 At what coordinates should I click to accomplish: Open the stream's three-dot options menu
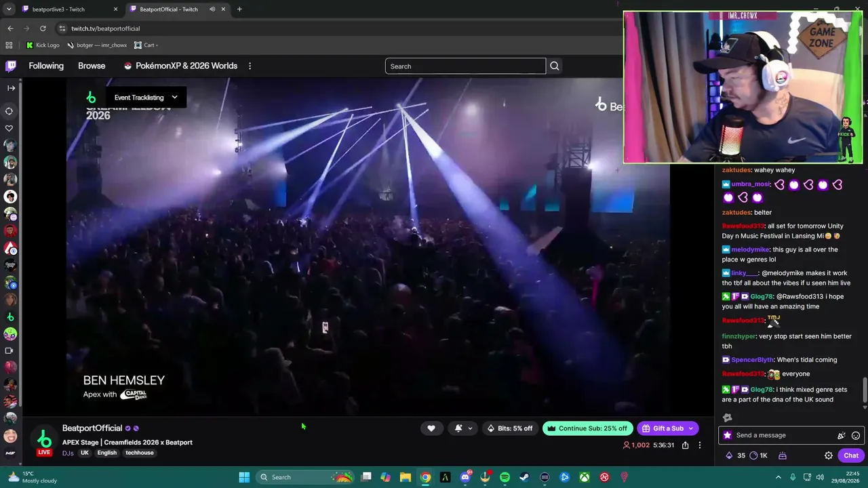point(700,445)
